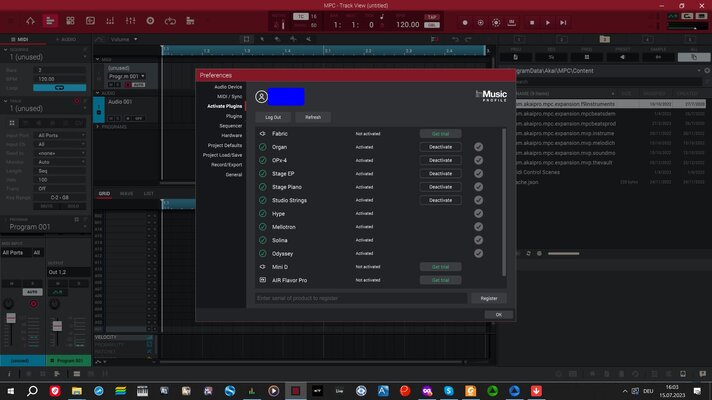Image resolution: width=712 pixels, height=400 pixels.
Task: Open the Record/Export preferences tab
Action: (x=227, y=165)
